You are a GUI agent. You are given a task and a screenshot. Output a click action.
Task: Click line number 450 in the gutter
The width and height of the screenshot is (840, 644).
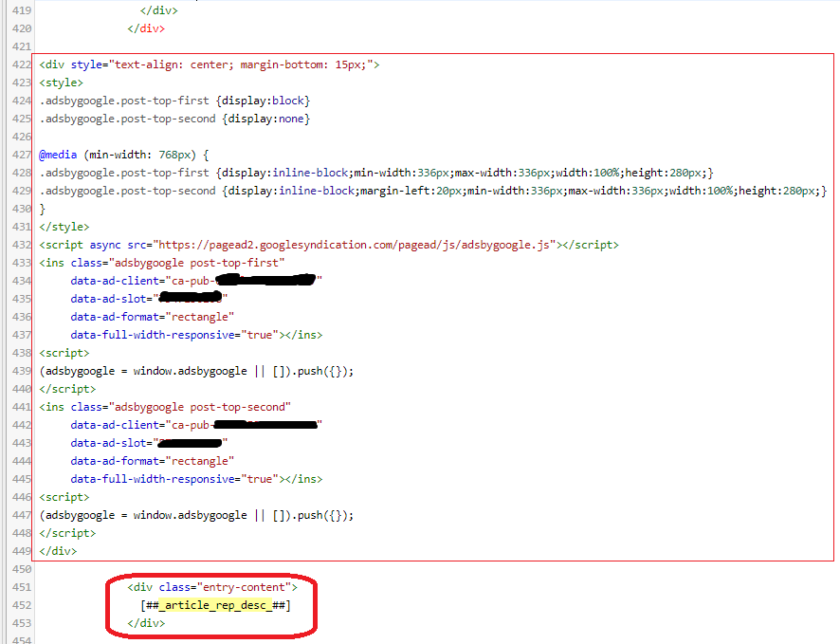pos(22,569)
